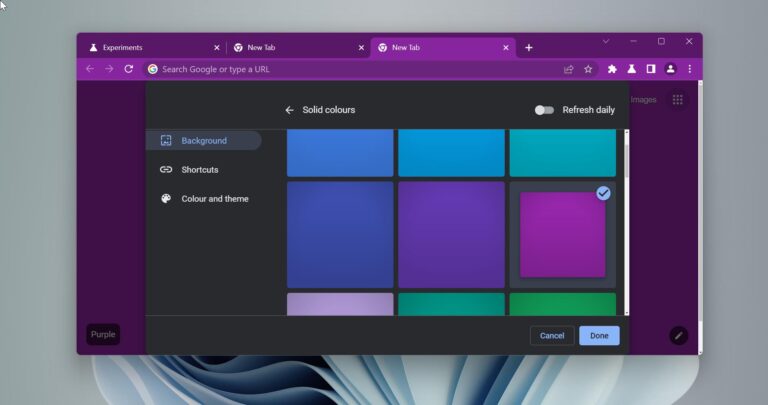Click the address bar search field
The height and width of the screenshot is (405, 768).
pos(371,69)
